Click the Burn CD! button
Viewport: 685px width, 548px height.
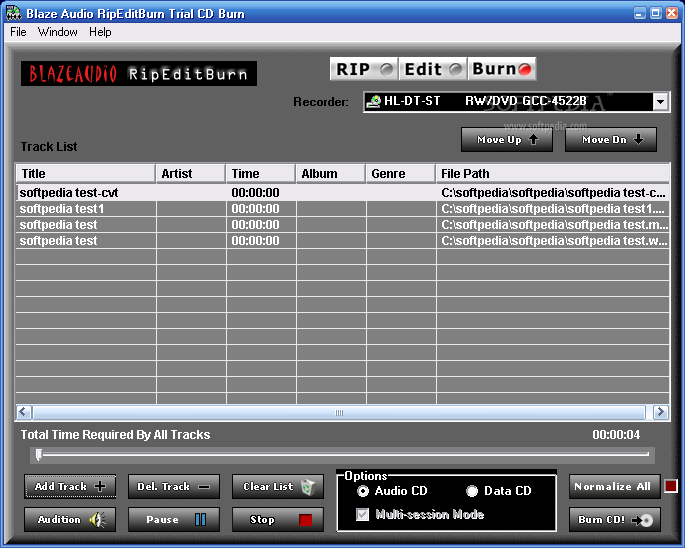click(615, 520)
